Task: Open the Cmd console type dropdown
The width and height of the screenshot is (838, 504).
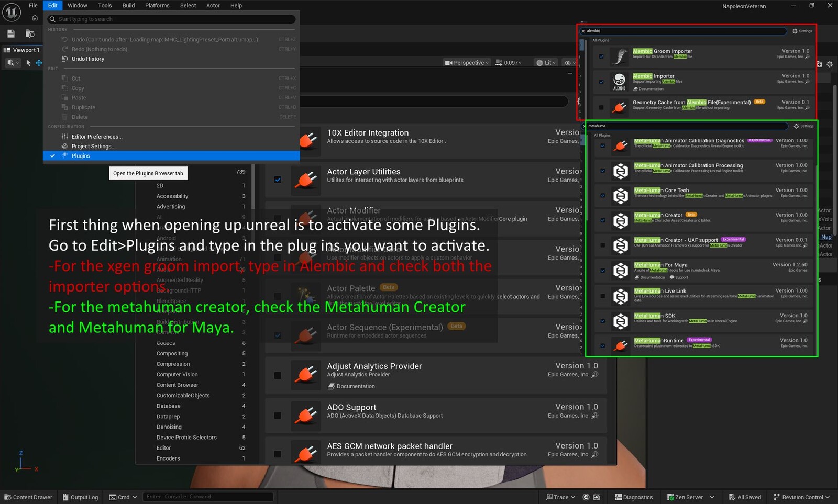Action: click(123, 497)
